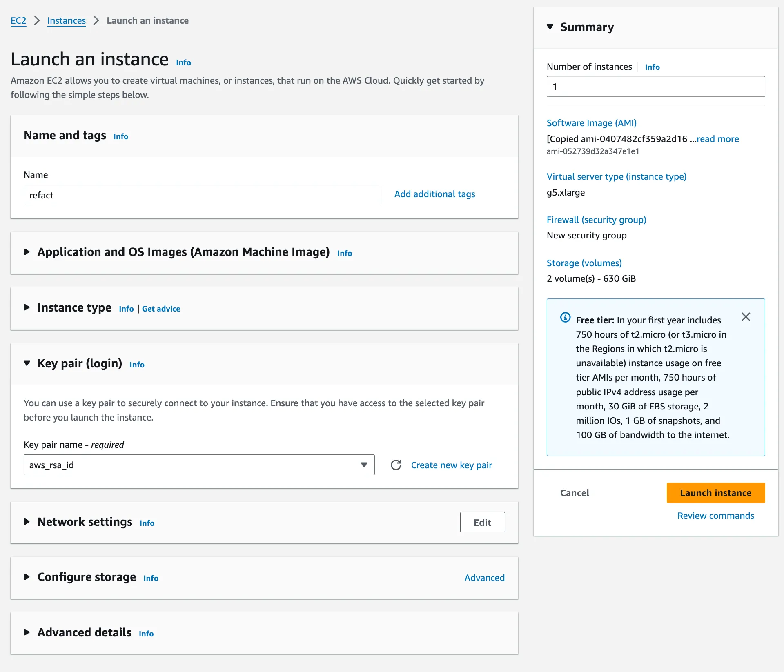Click read more for the AMI description

718,139
